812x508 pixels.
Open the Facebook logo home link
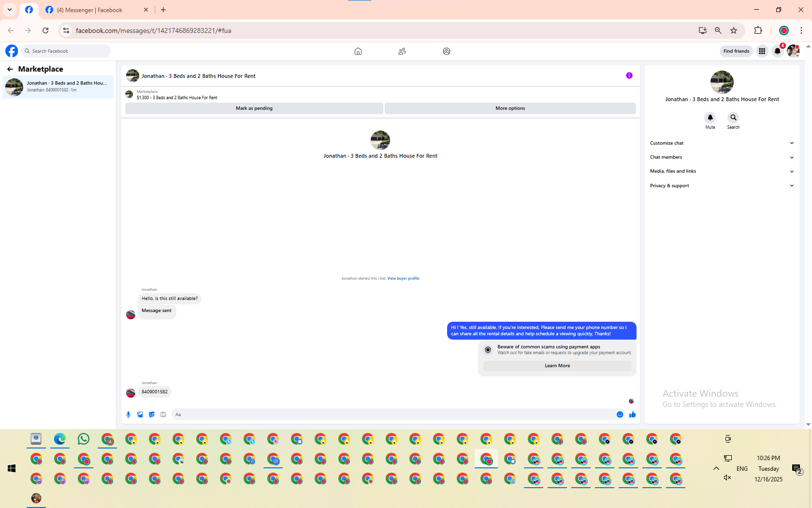tap(12, 51)
